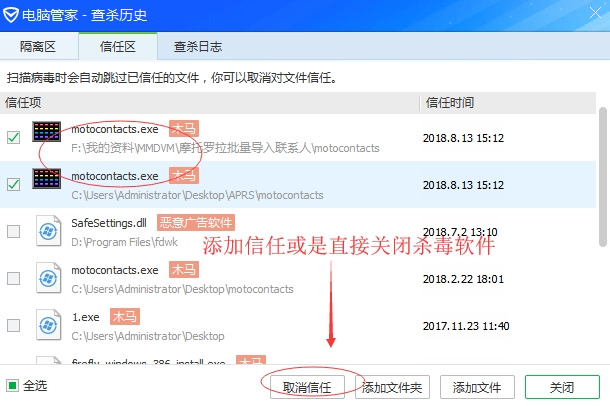Click the trust time 2018.2.22 18:01
The width and height of the screenshot is (610, 406).
[x=463, y=279]
